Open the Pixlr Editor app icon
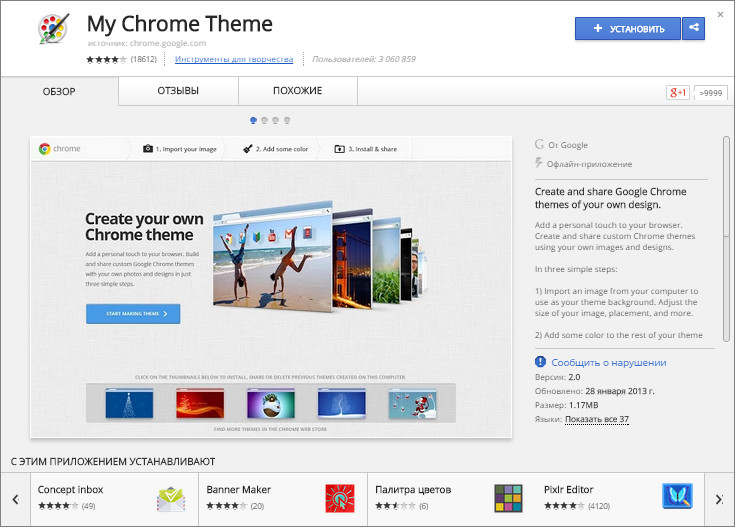 pyautogui.click(x=677, y=497)
